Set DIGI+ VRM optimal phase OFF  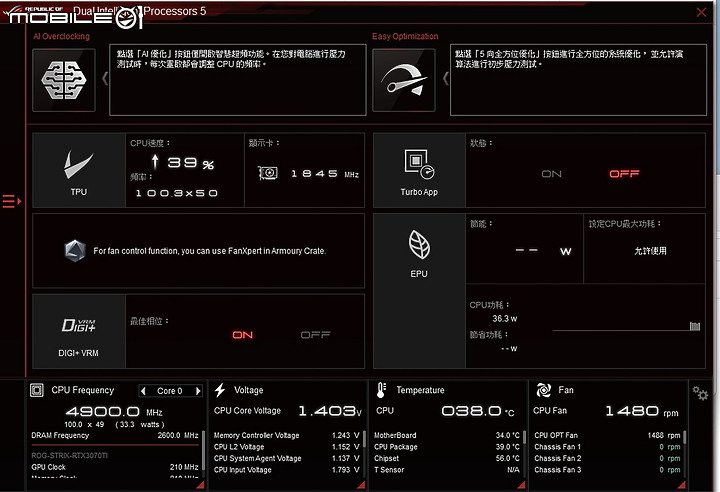[315, 335]
